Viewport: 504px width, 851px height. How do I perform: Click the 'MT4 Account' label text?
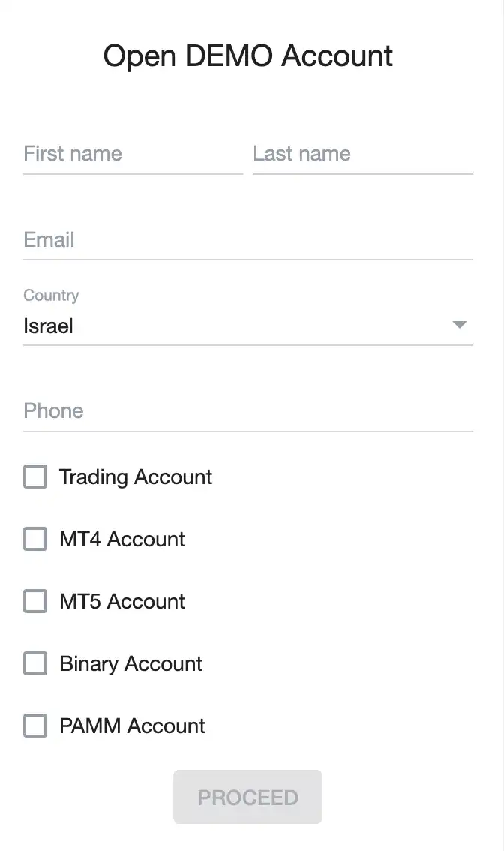tap(122, 540)
